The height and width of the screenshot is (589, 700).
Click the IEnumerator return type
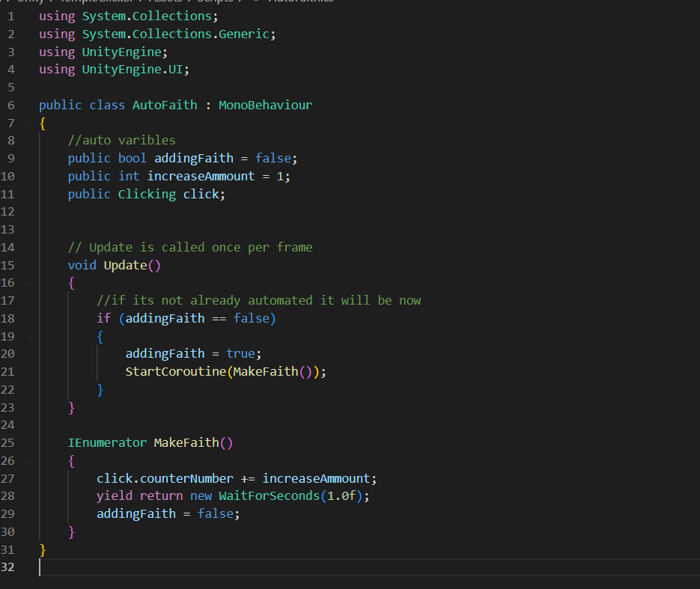[107, 443]
